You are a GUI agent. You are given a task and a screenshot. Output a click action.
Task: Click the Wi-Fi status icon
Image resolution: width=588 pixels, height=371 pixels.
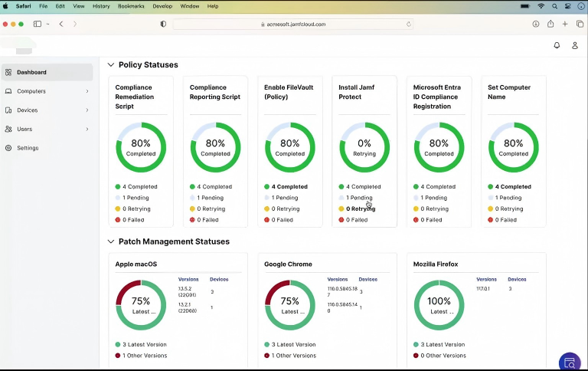(541, 6)
